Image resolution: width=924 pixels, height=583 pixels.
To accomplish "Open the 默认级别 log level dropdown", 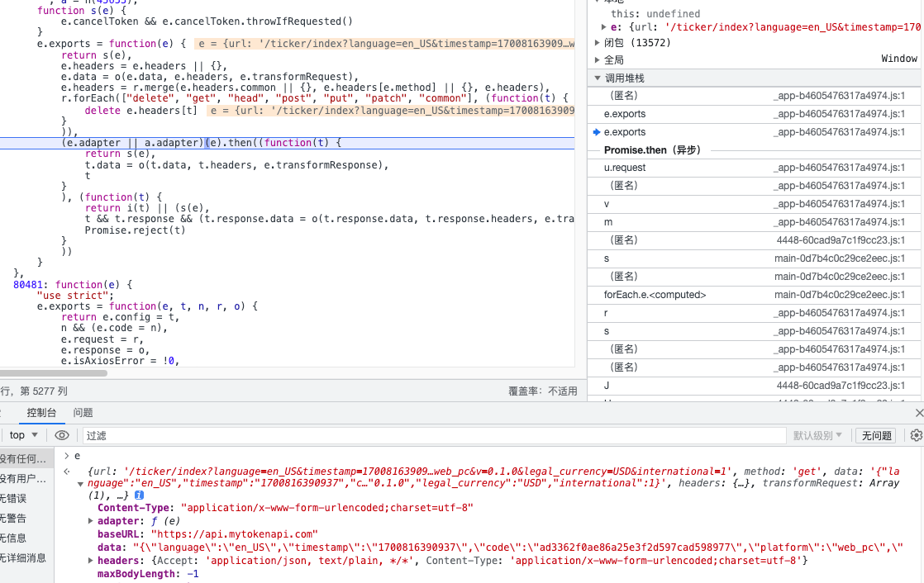I will pos(817,435).
